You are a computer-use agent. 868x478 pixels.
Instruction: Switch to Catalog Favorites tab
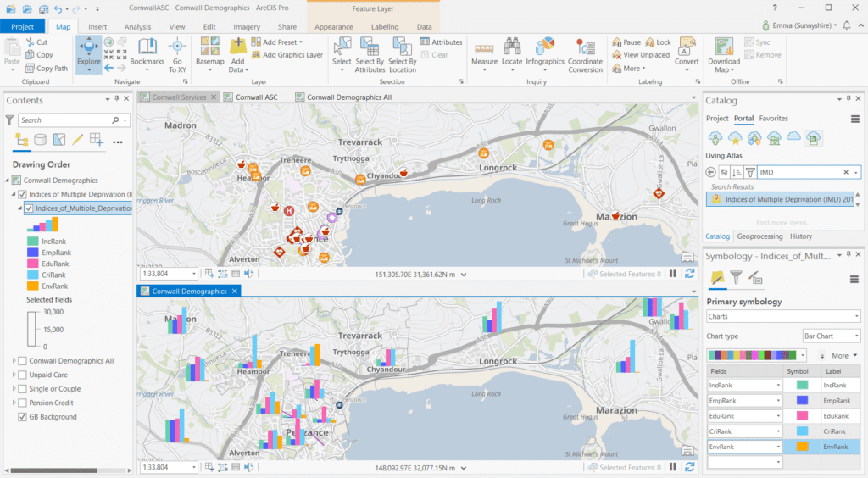(x=773, y=119)
